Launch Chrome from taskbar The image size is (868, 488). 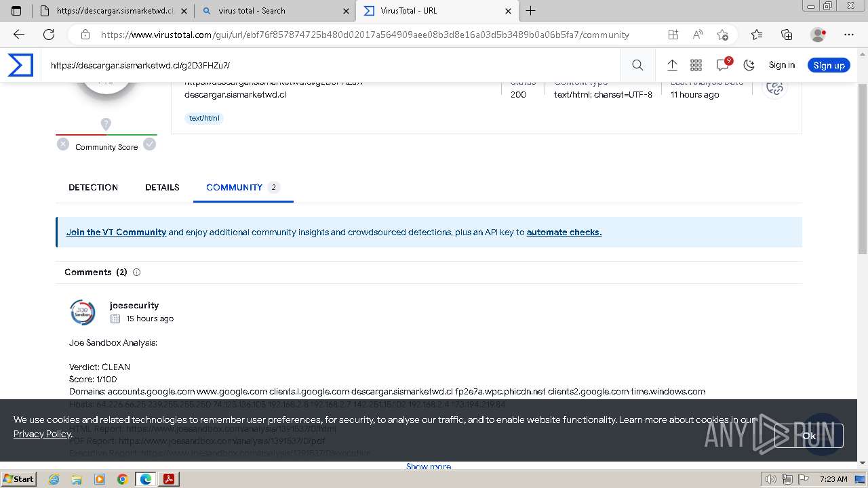click(123, 479)
